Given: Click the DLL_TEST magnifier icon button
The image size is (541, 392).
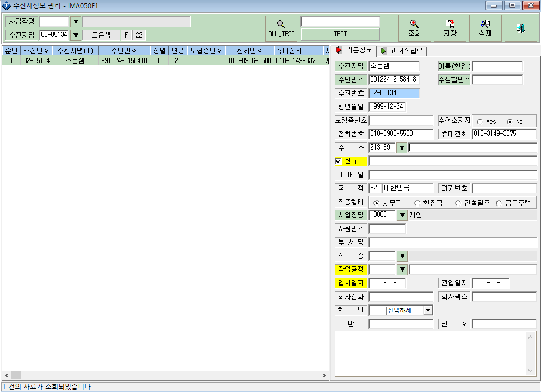Looking at the screenshot, I should [x=281, y=29].
